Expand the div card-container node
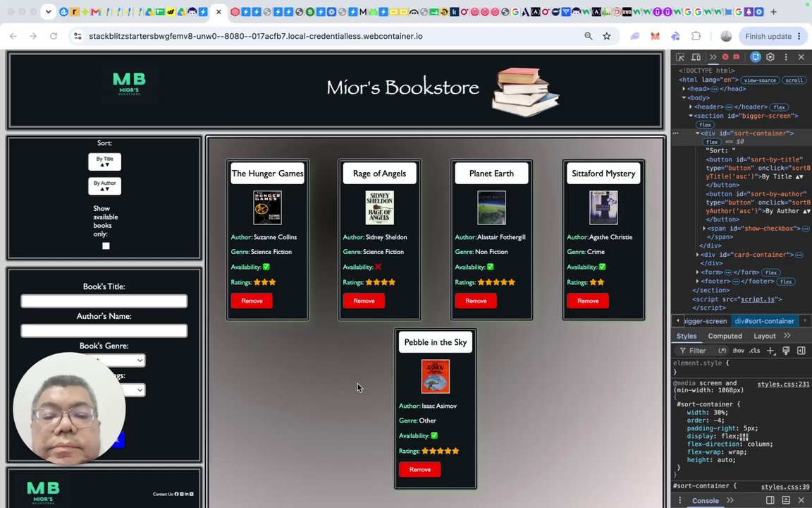The image size is (812, 508). point(698,255)
